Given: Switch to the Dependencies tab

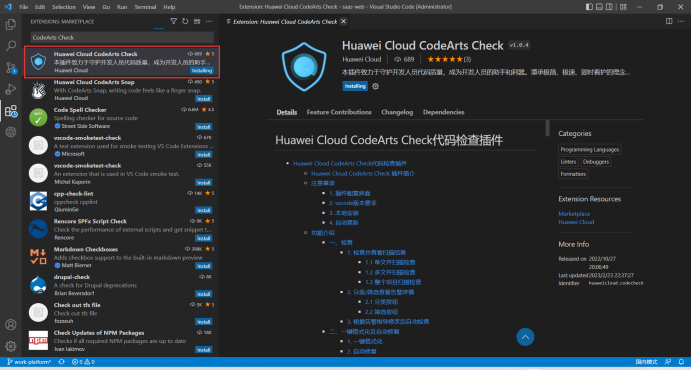Looking at the screenshot, I should click(444, 112).
